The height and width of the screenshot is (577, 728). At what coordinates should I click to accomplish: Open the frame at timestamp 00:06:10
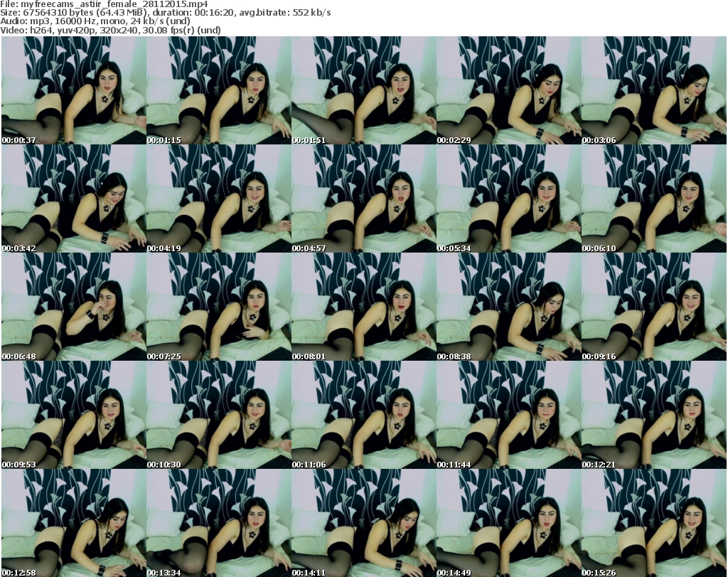654,198
